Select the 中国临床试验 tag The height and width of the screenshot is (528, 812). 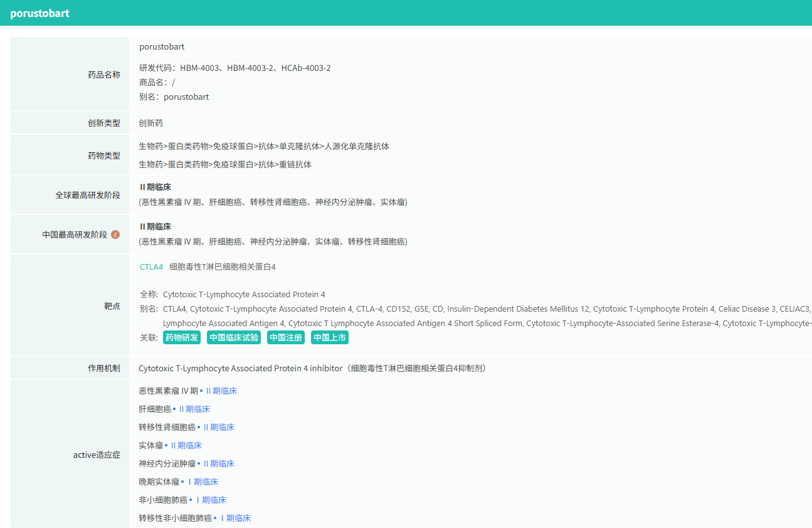coord(234,338)
